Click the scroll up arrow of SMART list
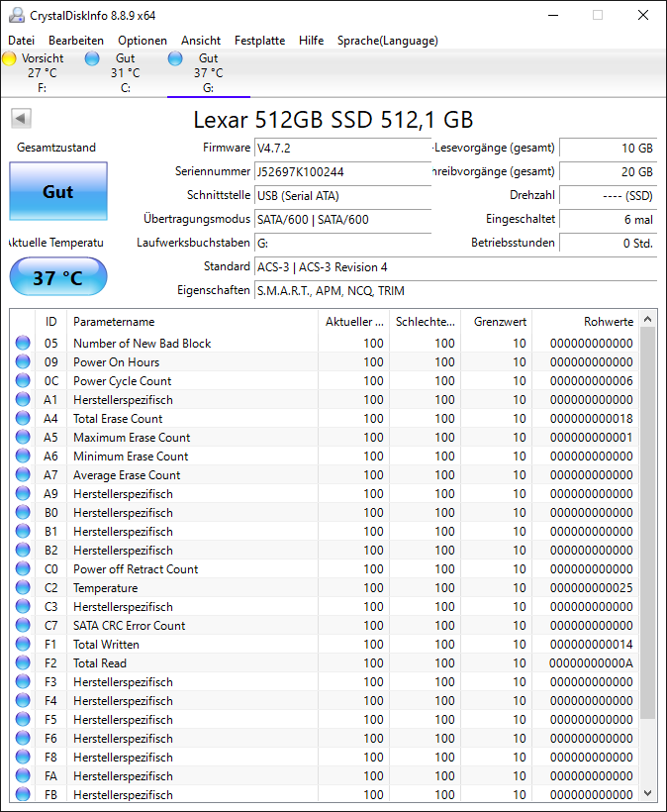The image size is (667, 812). [x=647, y=320]
